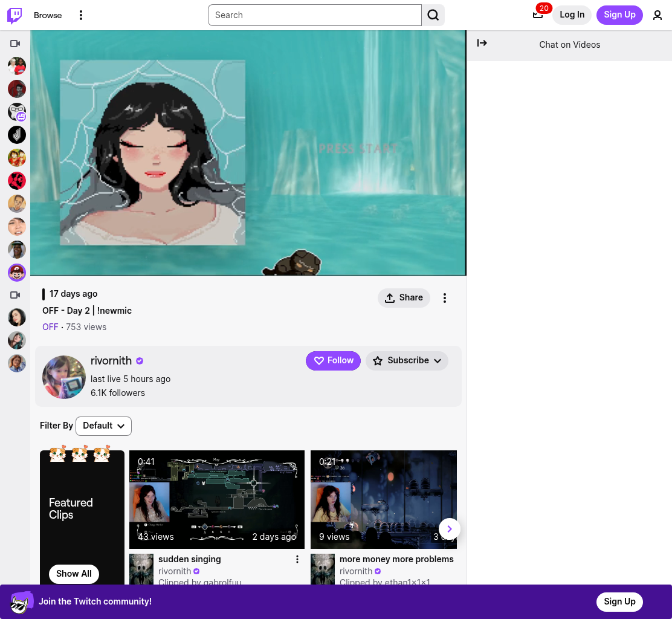Viewport: 672px width, 619px height.
Task: Open the Twitch home logo
Action: pyautogui.click(x=15, y=15)
